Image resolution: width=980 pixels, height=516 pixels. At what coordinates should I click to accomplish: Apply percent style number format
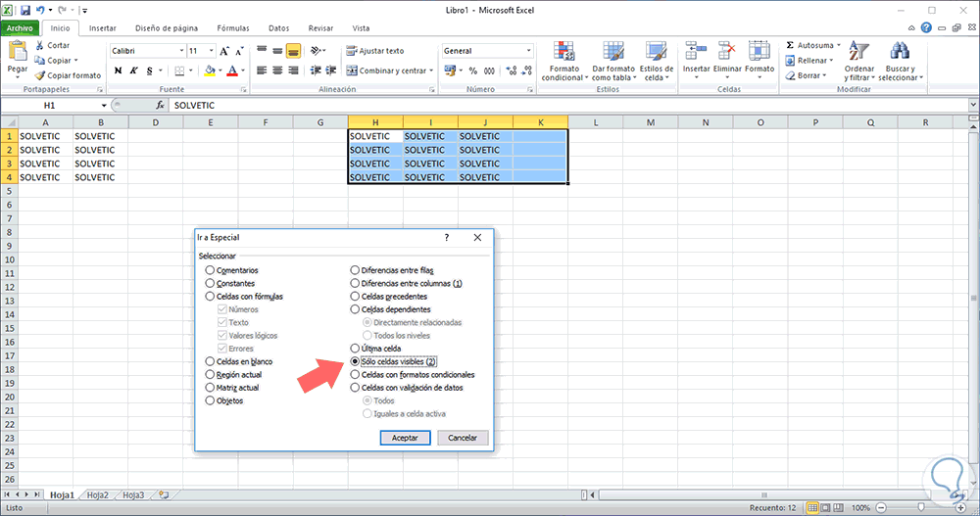[473, 70]
